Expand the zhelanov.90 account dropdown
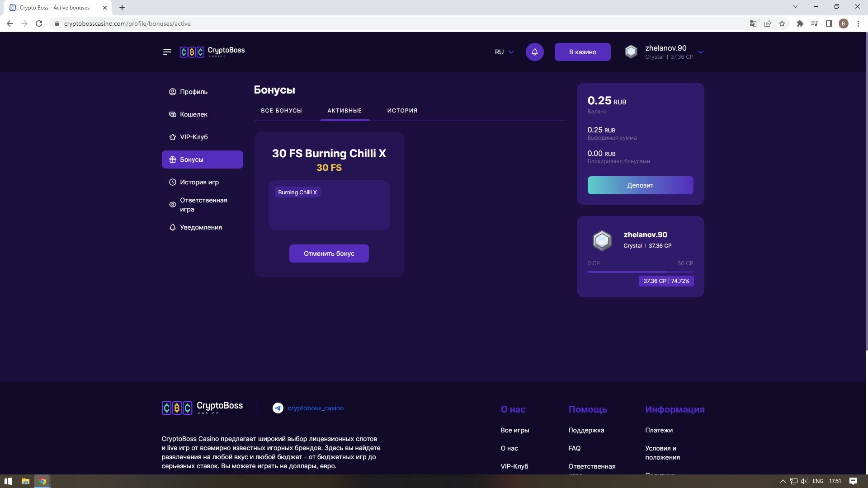 (x=700, y=52)
